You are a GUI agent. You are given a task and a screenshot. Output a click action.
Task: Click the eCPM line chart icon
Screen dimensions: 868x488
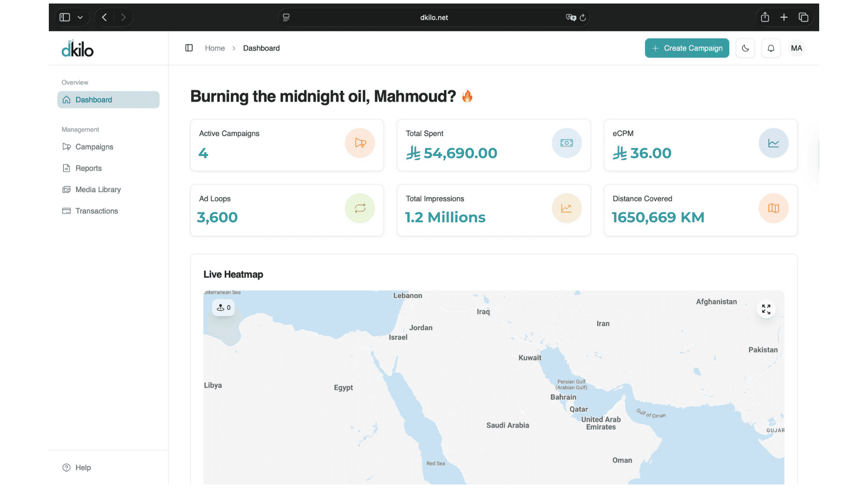tap(773, 143)
